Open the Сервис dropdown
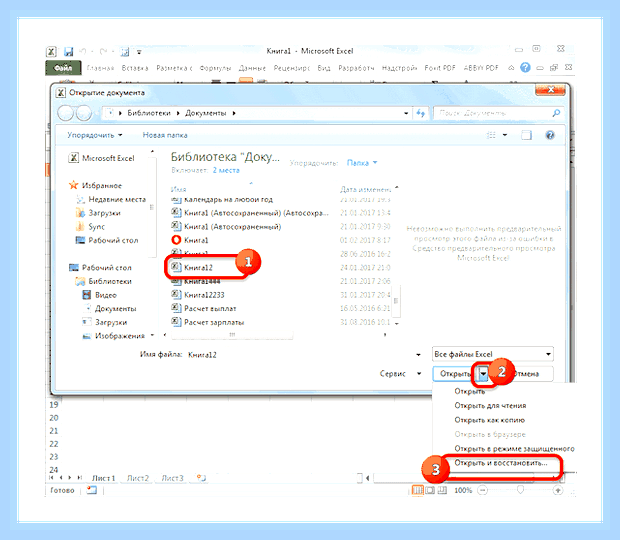 tap(400, 374)
